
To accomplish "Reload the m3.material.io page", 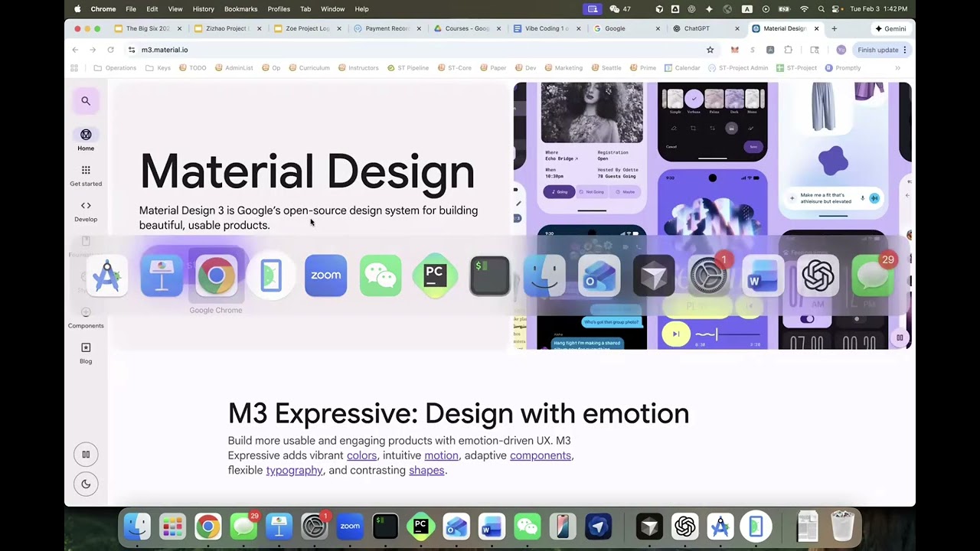I will (110, 50).
